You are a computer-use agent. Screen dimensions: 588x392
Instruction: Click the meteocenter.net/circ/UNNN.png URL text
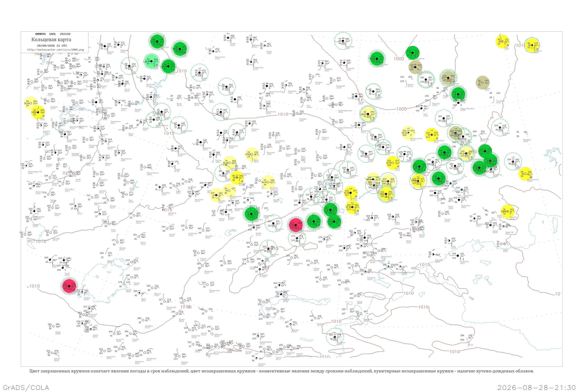pos(55,50)
